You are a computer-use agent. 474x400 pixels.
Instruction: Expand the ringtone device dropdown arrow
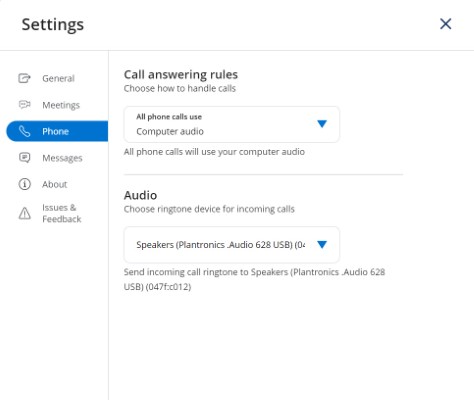pos(322,245)
